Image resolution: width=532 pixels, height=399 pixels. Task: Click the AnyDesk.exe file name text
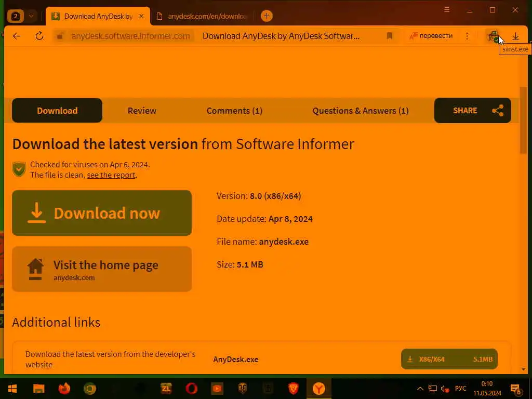pyautogui.click(x=236, y=360)
